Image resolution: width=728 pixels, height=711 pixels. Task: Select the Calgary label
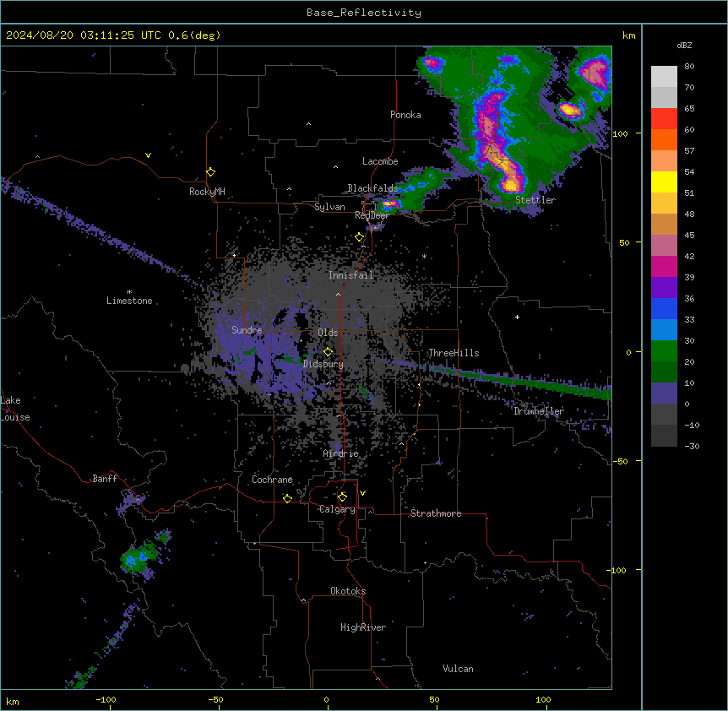338,509
